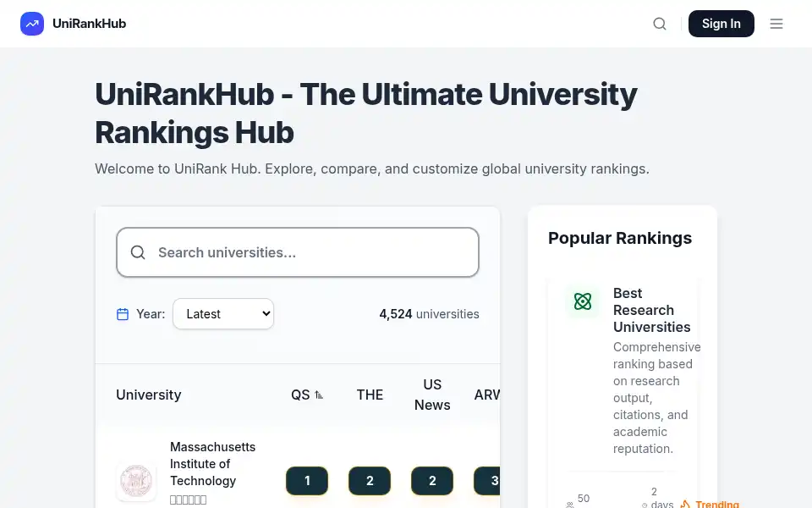Screen dimensions: 812x508
Task: Click the Sign In button
Action: (721, 24)
